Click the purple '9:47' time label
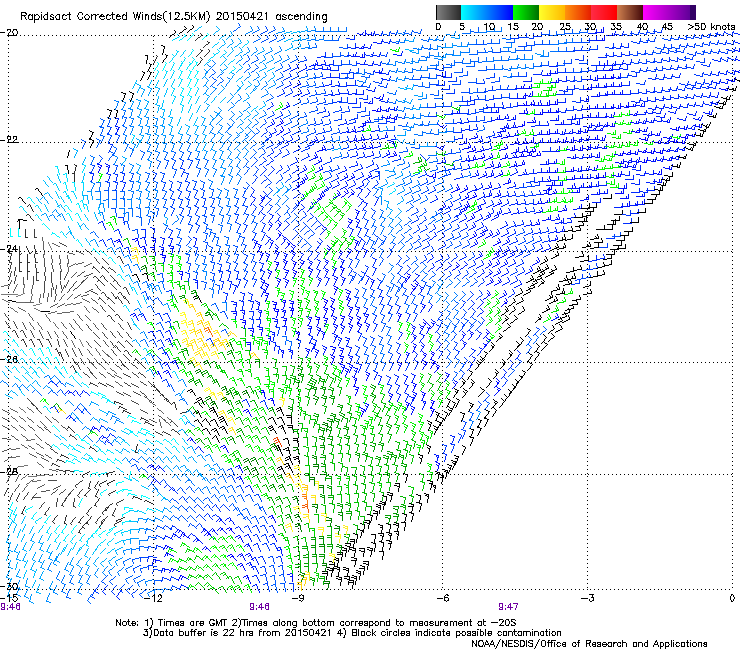 [x=508, y=607]
